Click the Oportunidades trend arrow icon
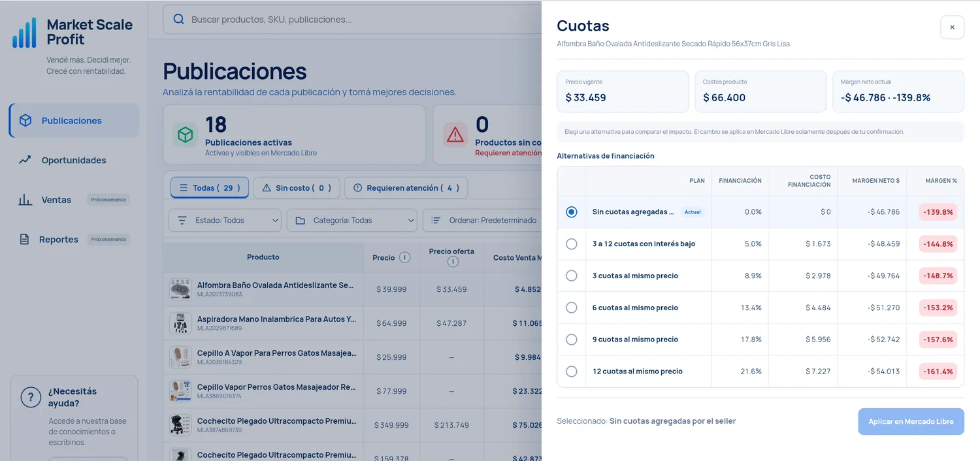The width and height of the screenshot is (980, 461). pos(25,160)
